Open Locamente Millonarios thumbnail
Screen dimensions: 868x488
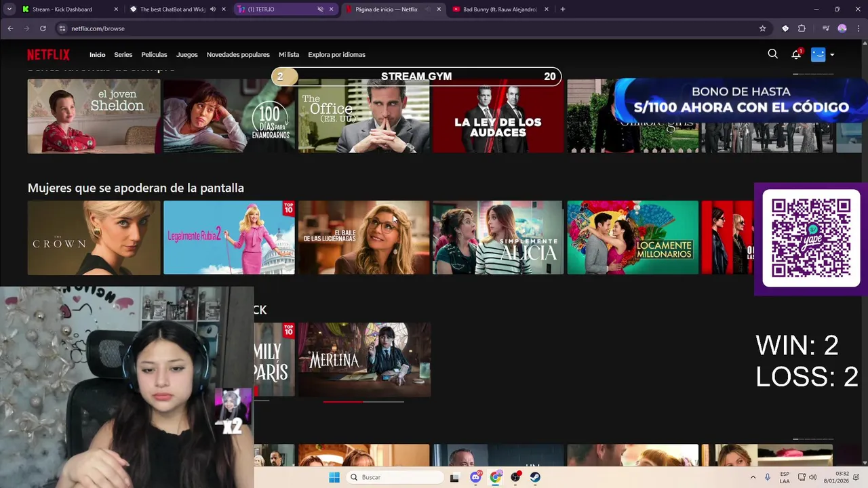click(633, 237)
